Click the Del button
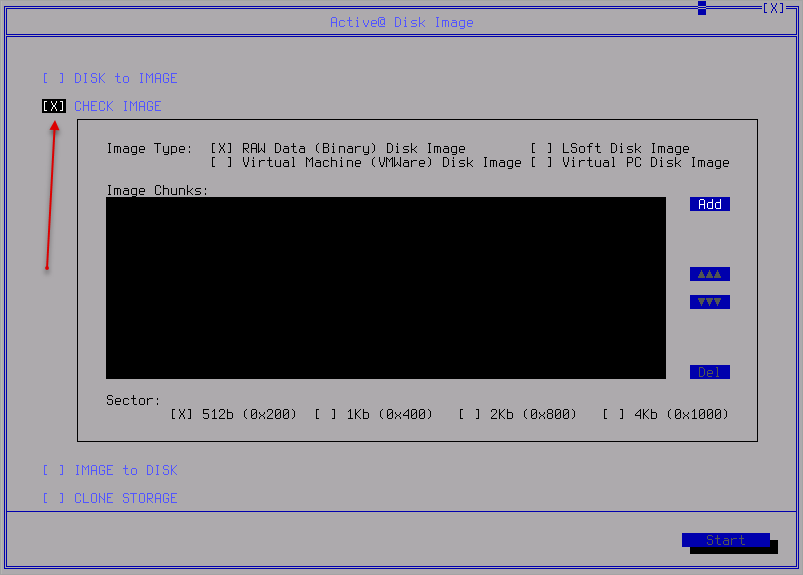The height and width of the screenshot is (575, 803). coord(710,372)
